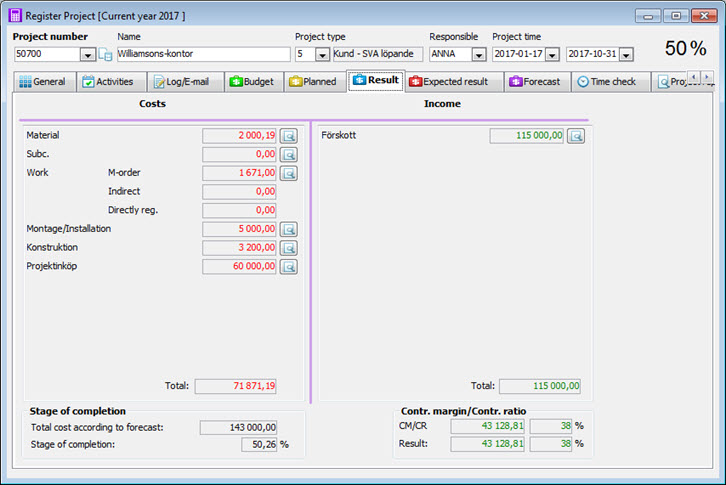Click the Total cost according to forecast field

coord(238,427)
